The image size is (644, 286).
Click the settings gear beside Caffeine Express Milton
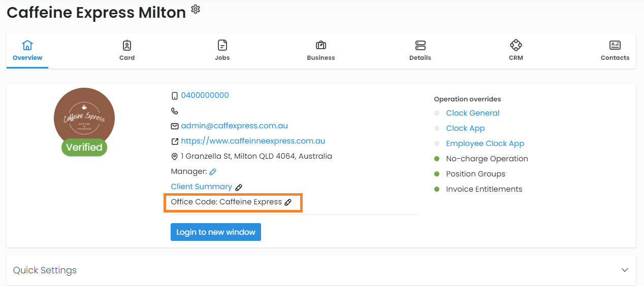tap(196, 9)
